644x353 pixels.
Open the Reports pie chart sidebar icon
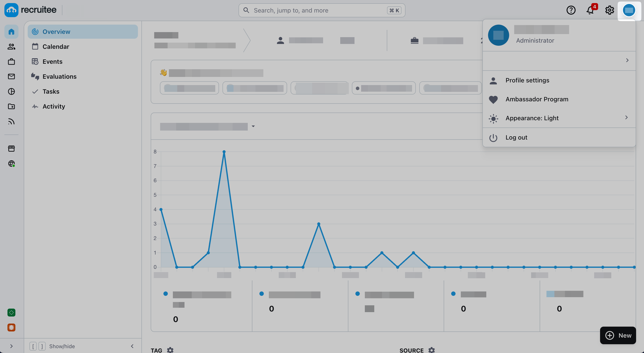pos(11,92)
